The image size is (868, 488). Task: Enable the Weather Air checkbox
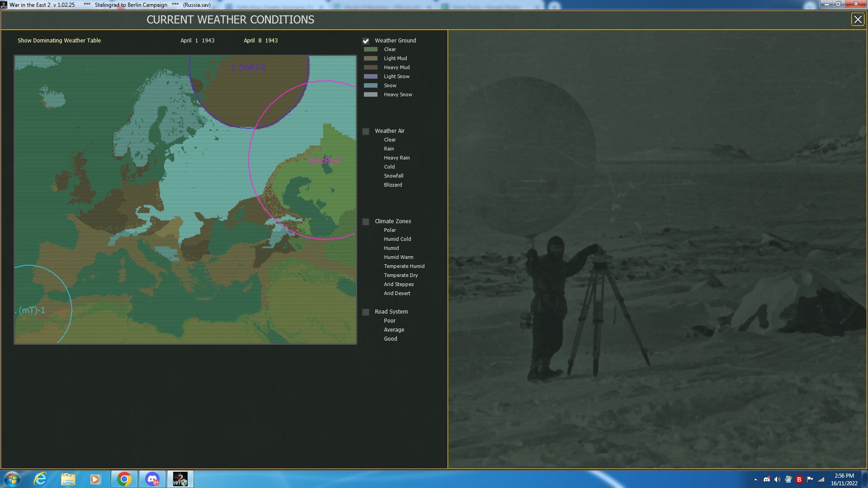click(x=366, y=131)
